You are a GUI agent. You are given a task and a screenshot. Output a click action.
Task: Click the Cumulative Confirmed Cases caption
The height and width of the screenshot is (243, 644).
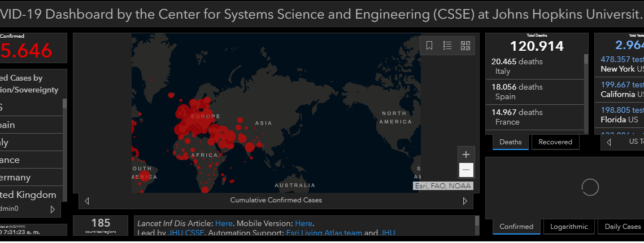pos(276,200)
